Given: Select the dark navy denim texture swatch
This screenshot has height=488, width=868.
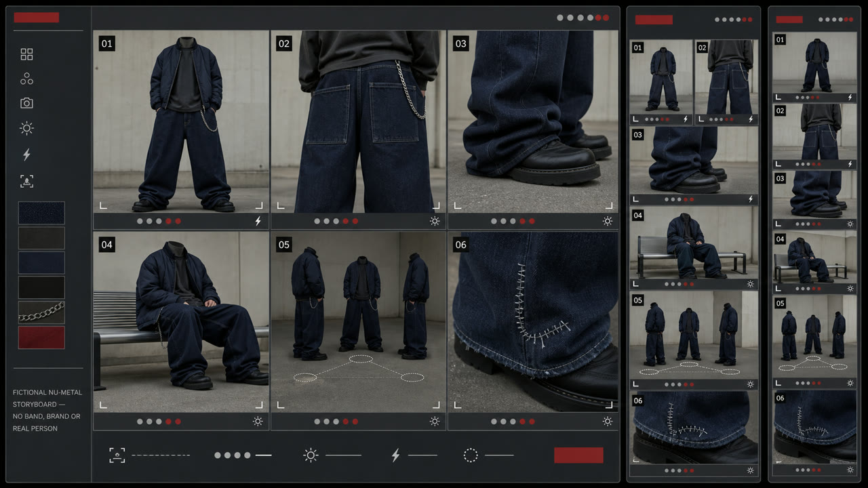Looking at the screenshot, I should tap(41, 213).
